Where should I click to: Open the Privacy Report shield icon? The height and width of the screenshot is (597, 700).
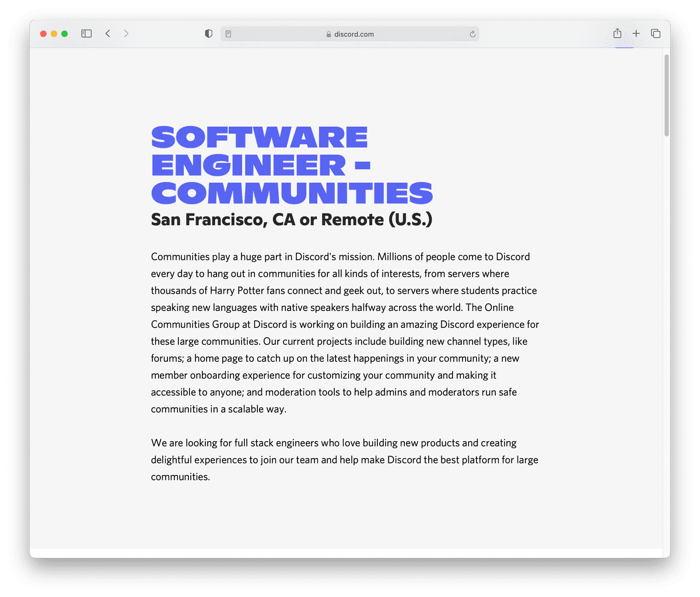208,34
